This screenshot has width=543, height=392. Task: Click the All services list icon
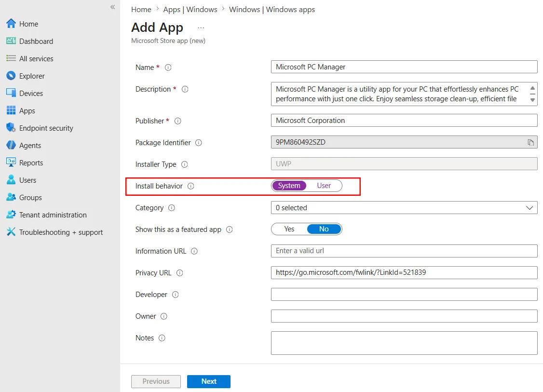coord(11,58)
